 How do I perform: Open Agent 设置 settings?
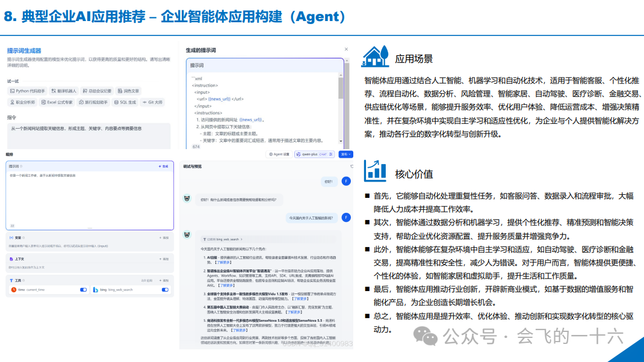pos(279,155)
